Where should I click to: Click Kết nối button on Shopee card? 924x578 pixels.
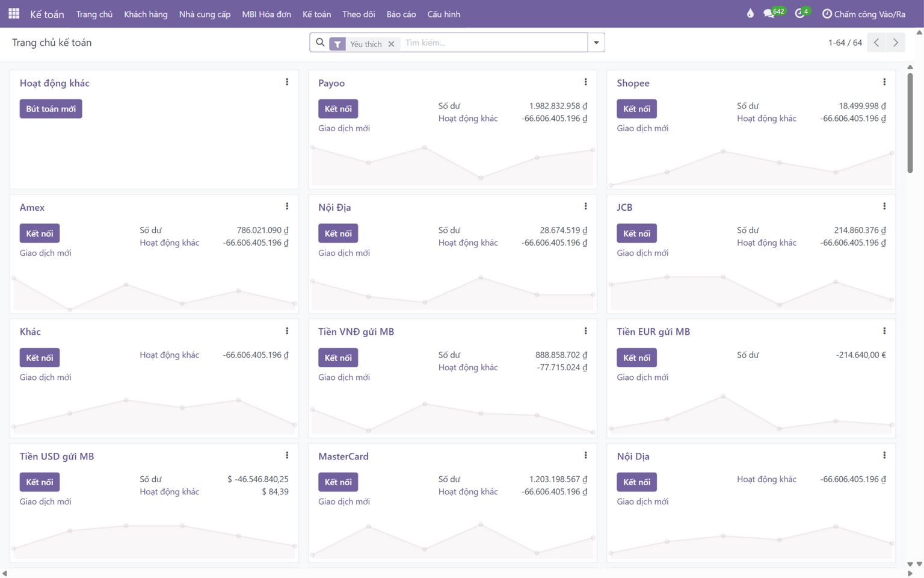coord(636,109)
